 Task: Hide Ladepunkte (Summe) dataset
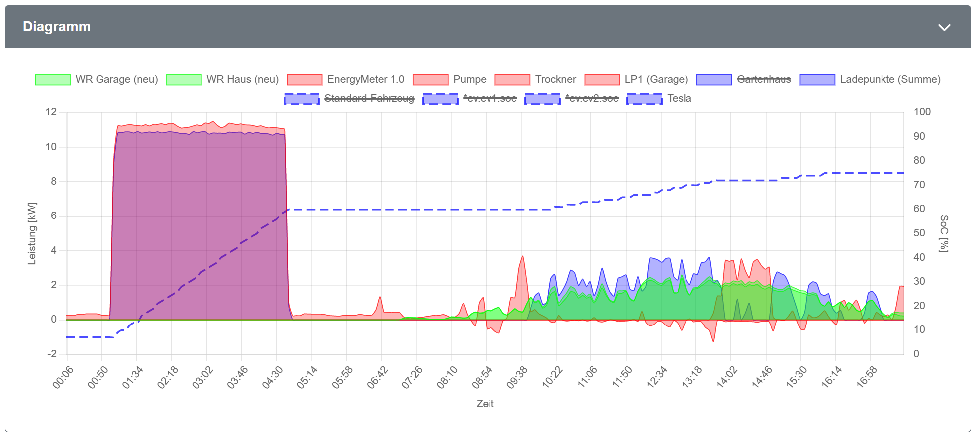(x=889, y=80)
